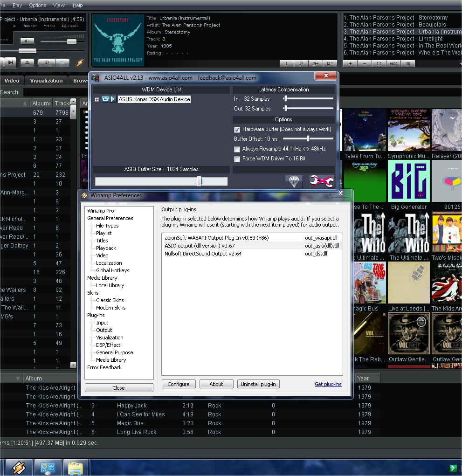
Task: Open the View menu
Action: pyautogui.click(x=59, y=5)
